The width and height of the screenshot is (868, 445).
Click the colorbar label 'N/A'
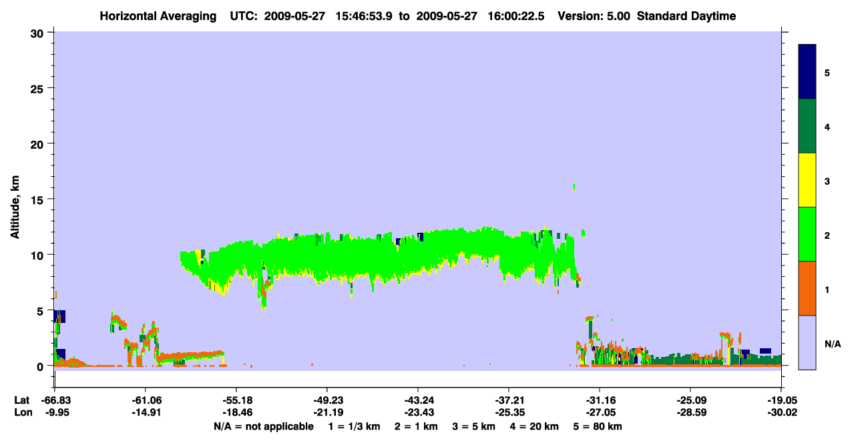tap(832, 344)
